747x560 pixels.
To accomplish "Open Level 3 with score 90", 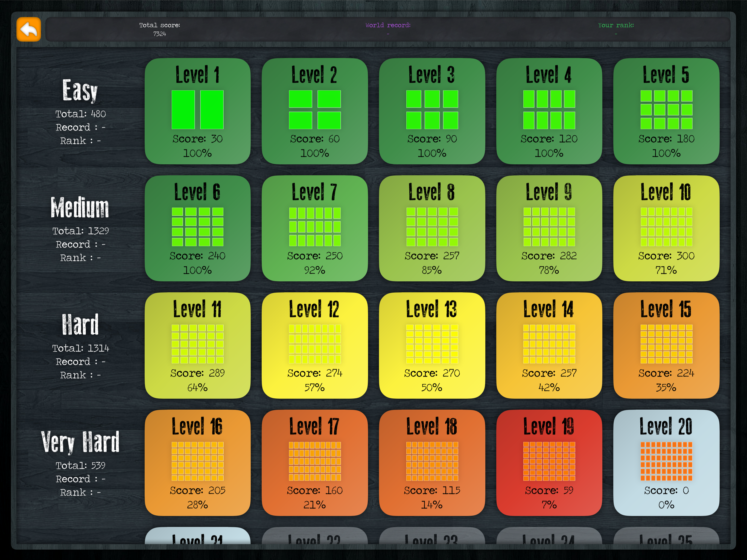I will pos(431,111).
